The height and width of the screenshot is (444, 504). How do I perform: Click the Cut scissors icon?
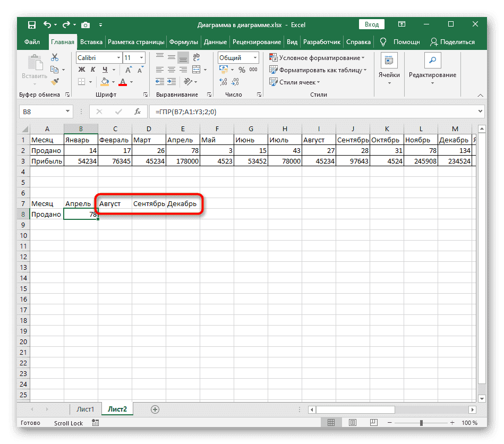pos(54,58)
